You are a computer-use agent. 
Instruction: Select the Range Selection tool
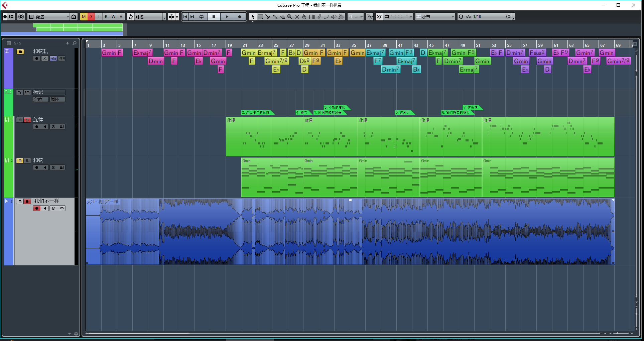[x=260, y=16]
